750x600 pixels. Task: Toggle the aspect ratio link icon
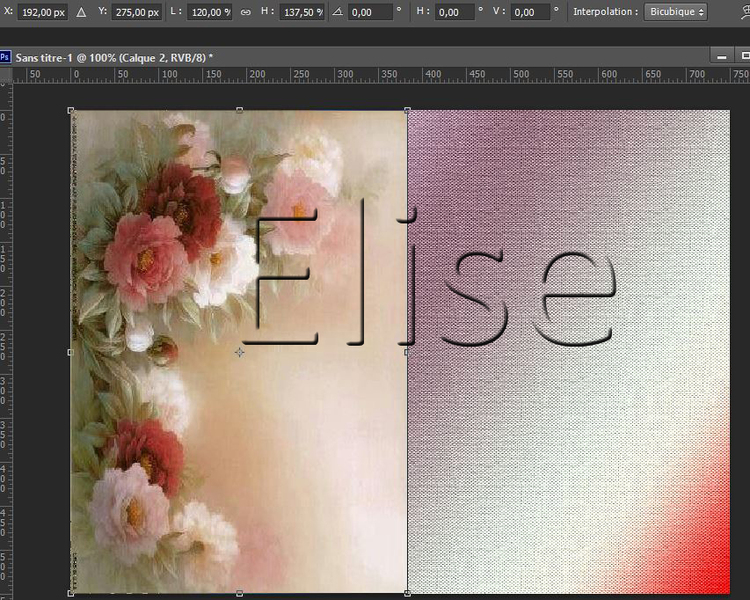point(245,13)
